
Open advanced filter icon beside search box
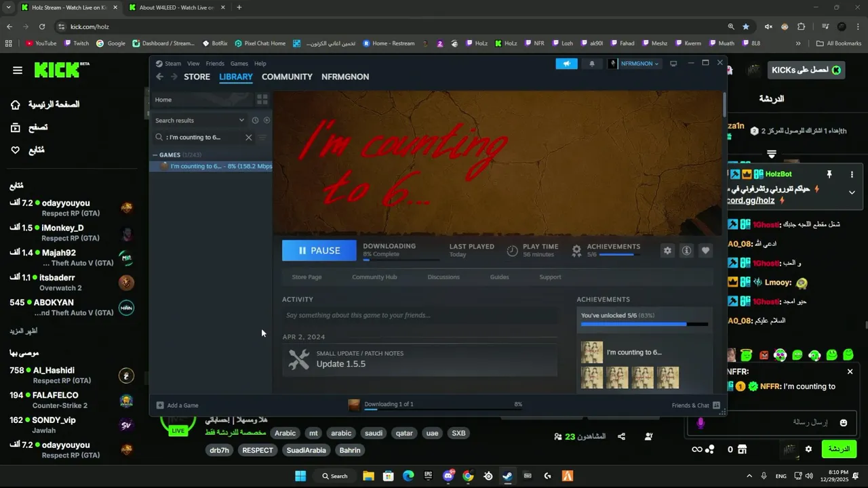(262, 137)
